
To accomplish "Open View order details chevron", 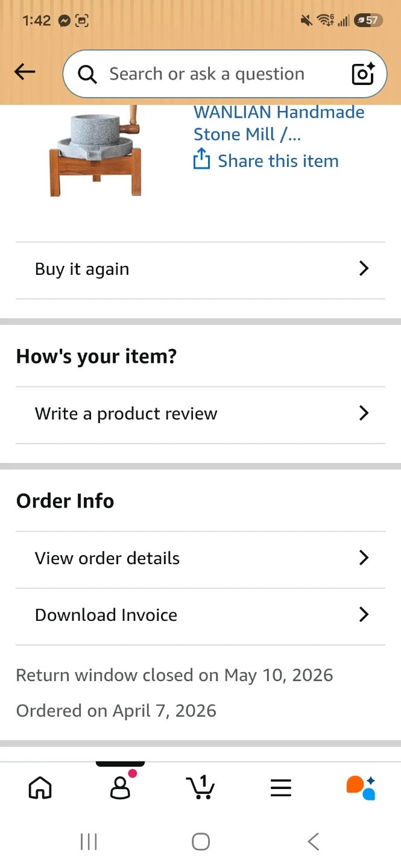I will [364, 558].
